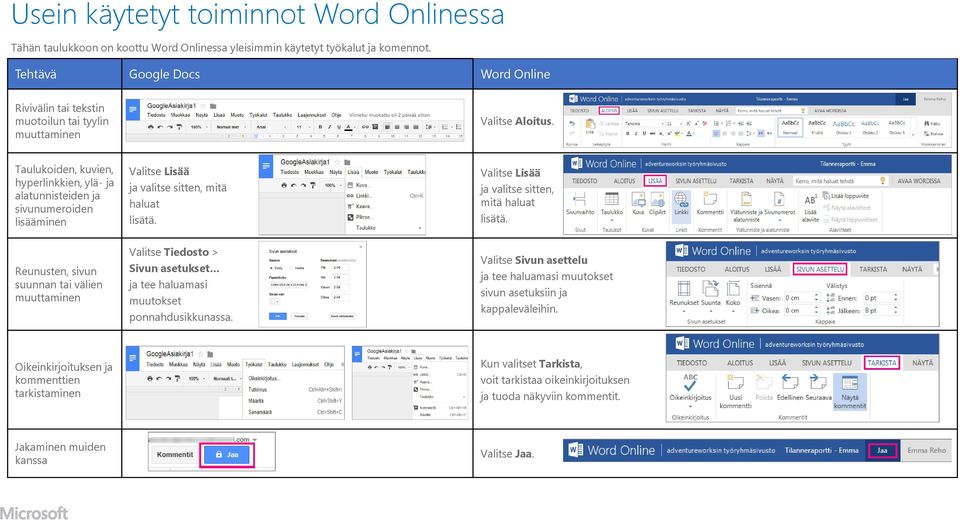Click the text color A in the top Docs toolbar
The height and width of the screenshot is (520, 960).
[348, 127]
